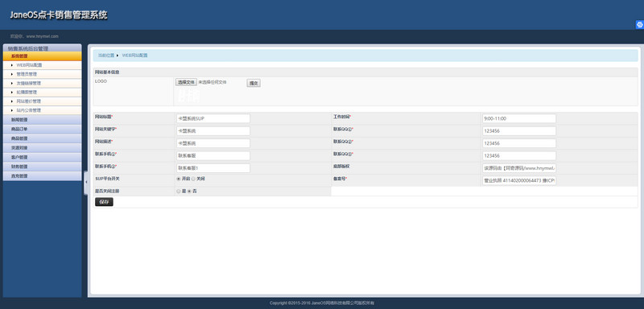This screenshot has height=309, width=644.
Task: Select 开启 radio for SUP平台开关
Action: click(x=179, y=179)
